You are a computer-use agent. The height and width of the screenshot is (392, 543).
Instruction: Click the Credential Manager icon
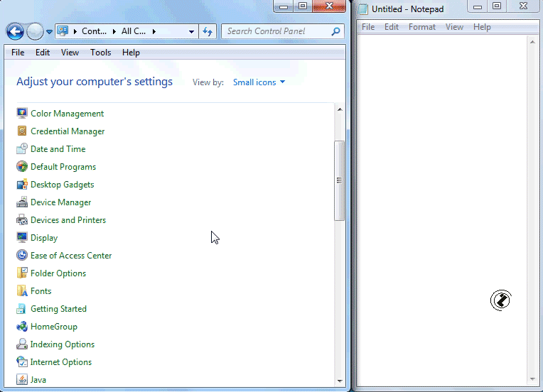(x=22, y=131)
